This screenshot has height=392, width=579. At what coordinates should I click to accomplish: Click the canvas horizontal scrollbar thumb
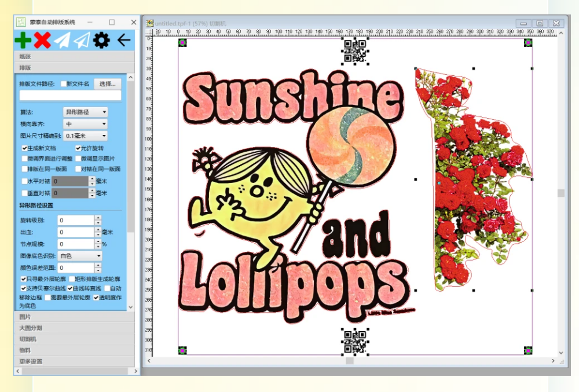coord(350,361)
